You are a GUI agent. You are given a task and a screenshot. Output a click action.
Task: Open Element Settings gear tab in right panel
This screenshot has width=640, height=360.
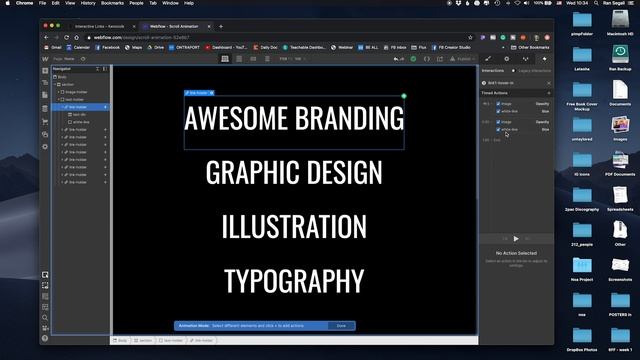click(x=507, y=59)
